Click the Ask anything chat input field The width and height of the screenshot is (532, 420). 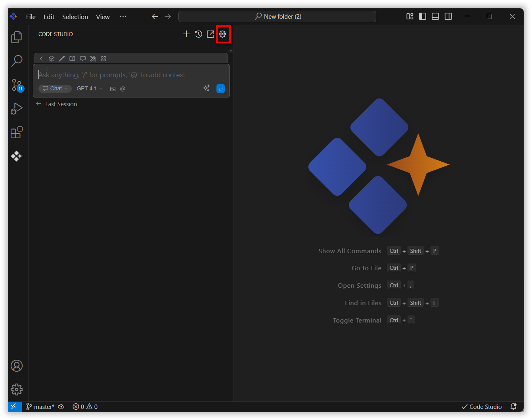[x=131, y=75]
